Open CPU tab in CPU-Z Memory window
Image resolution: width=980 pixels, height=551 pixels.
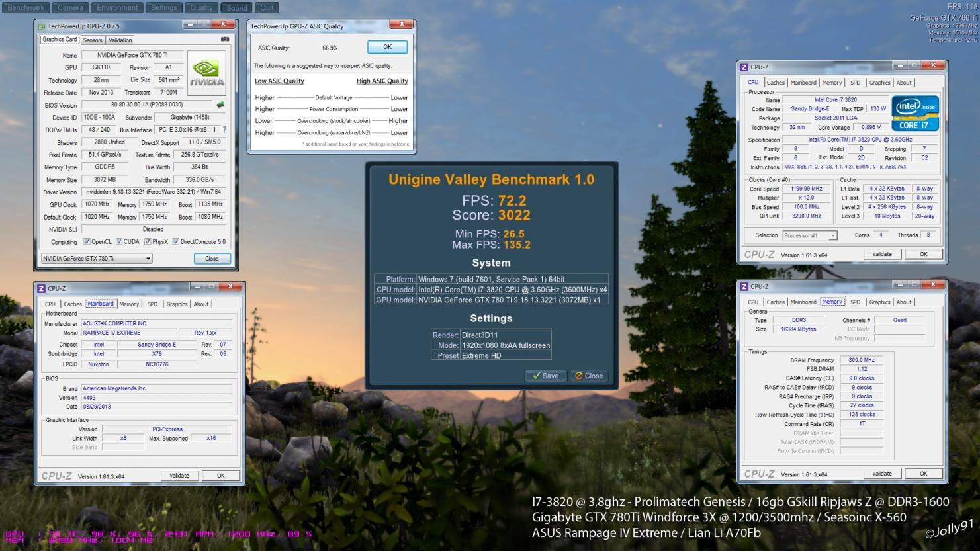pos(753,302)
